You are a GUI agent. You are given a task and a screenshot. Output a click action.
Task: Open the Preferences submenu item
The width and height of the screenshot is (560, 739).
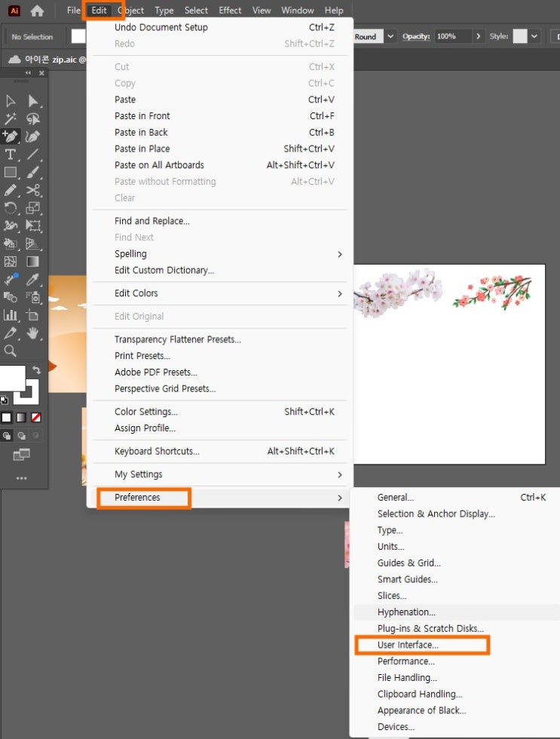[x=220, y=498]
